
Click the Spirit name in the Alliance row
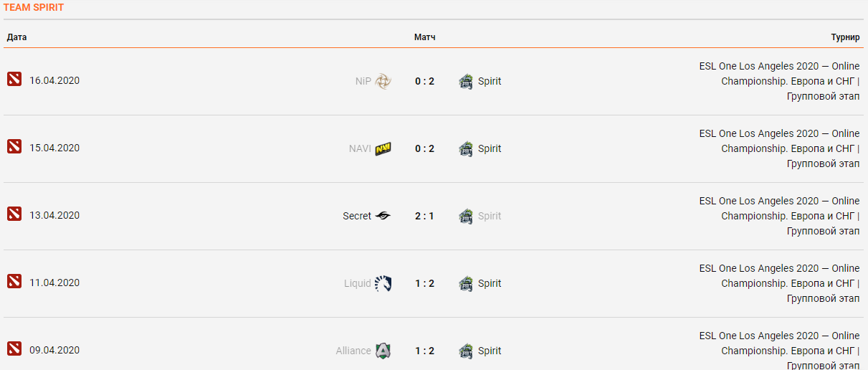pyautogui.click(x=490, y=351)
